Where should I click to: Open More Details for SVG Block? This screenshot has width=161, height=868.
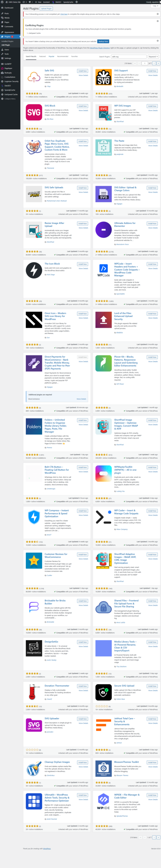[x=83, y=111]
